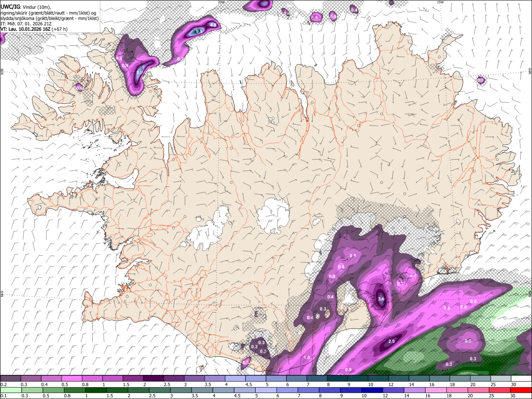
Task: Click the "VT: Lau. 10.01.2026 16Z" valid time
Action: (x=25, y=30)
